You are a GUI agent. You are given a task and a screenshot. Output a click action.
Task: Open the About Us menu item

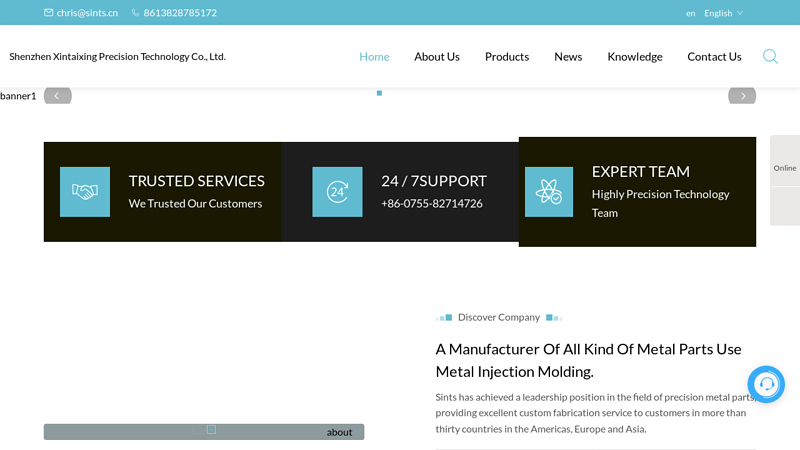[x=437, y=57]
